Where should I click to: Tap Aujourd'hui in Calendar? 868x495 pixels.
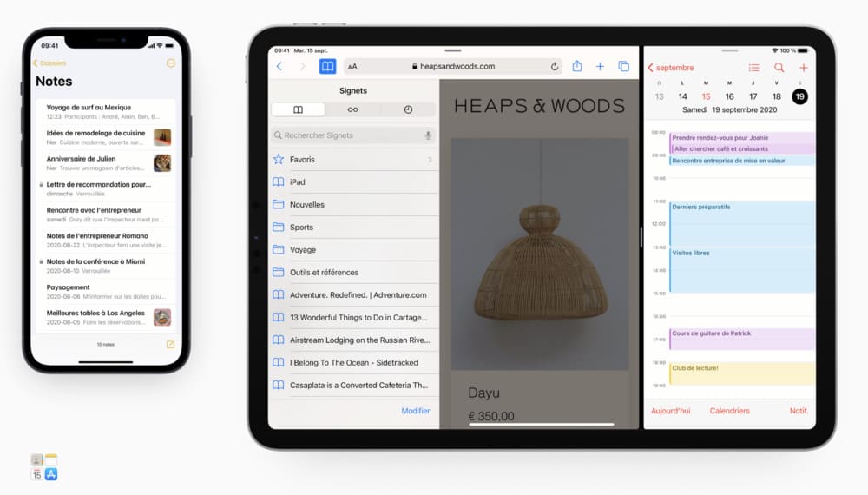[670, 411]
